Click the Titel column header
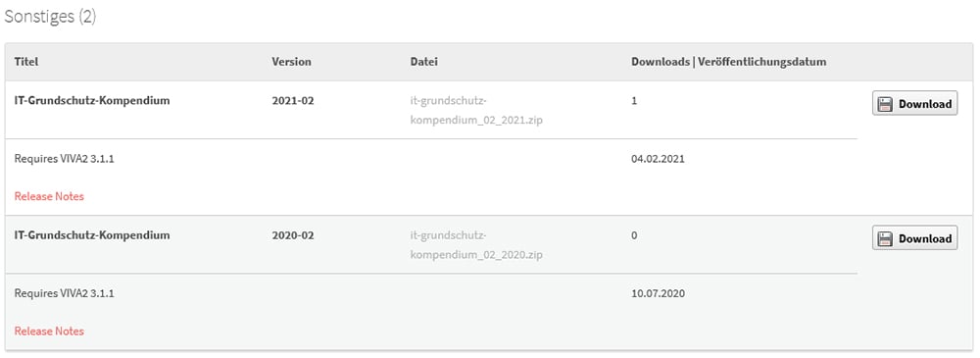 26,62
